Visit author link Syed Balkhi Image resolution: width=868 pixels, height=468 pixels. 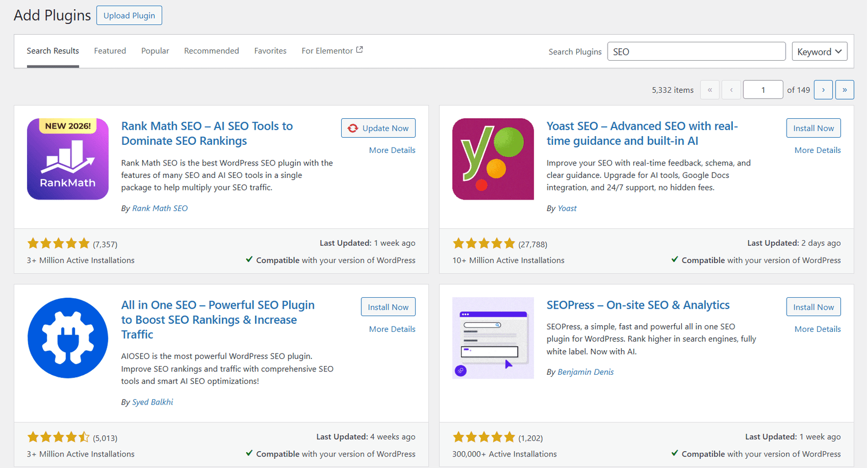(152, 402)
